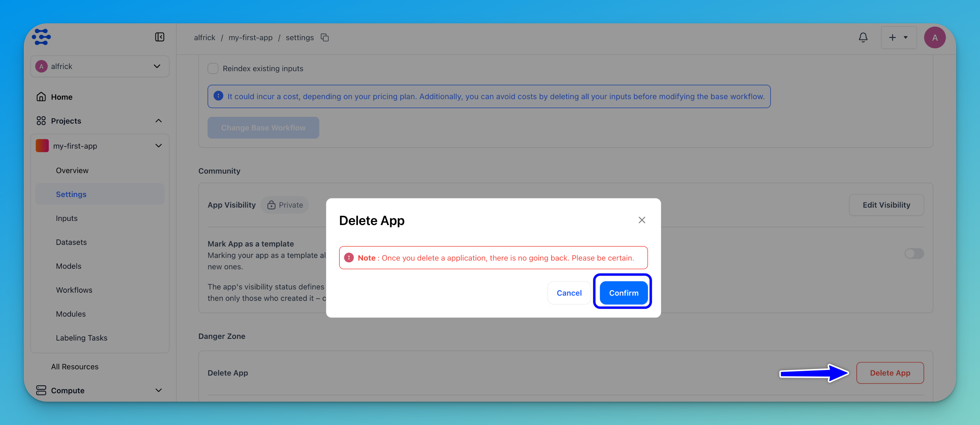
Task: Click the Edit Visibility button
Action: pyautogui.click(x=886, y=205)
